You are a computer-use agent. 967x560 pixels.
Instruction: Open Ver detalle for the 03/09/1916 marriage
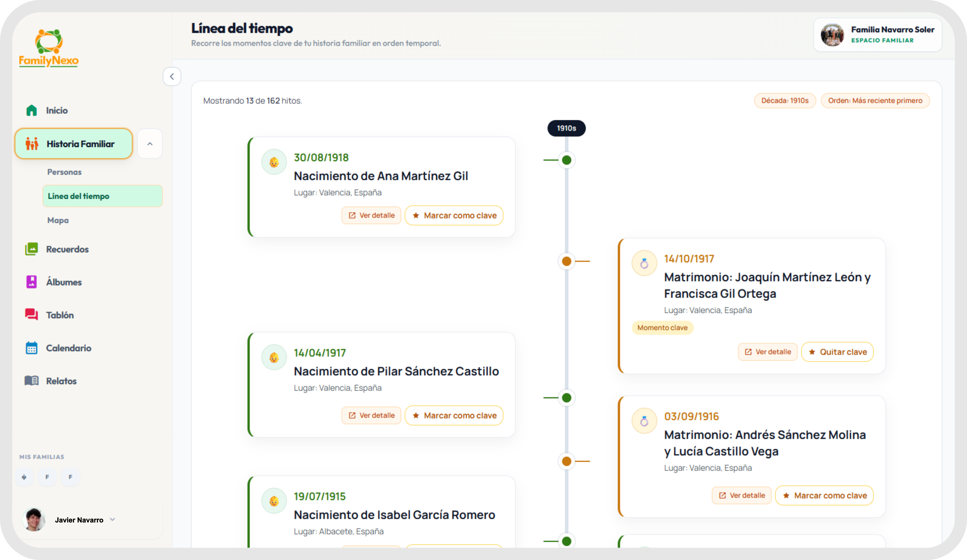click(x=741, y=495)
